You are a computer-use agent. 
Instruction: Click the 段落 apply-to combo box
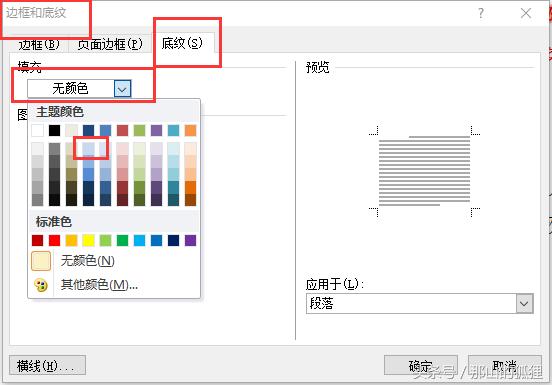click(420, 303)
